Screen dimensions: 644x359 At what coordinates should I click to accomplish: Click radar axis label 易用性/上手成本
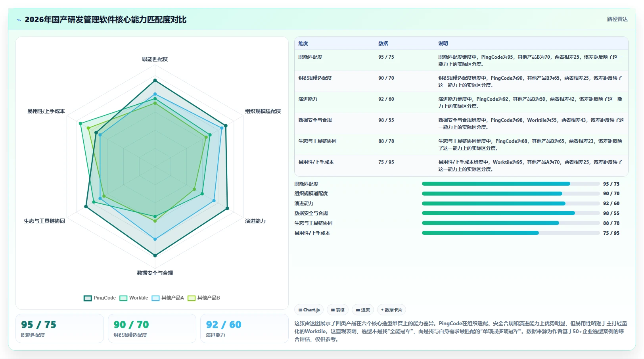click(46, 111)
